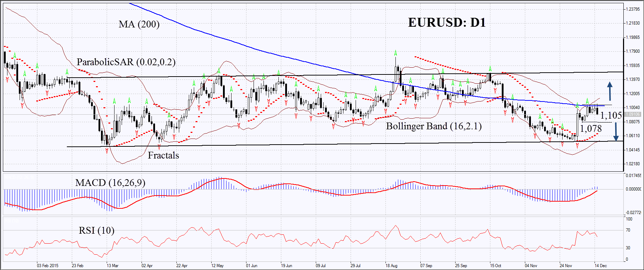Click the 18 Aug date label
Viewport: 644px width, 270px height.
391,266
